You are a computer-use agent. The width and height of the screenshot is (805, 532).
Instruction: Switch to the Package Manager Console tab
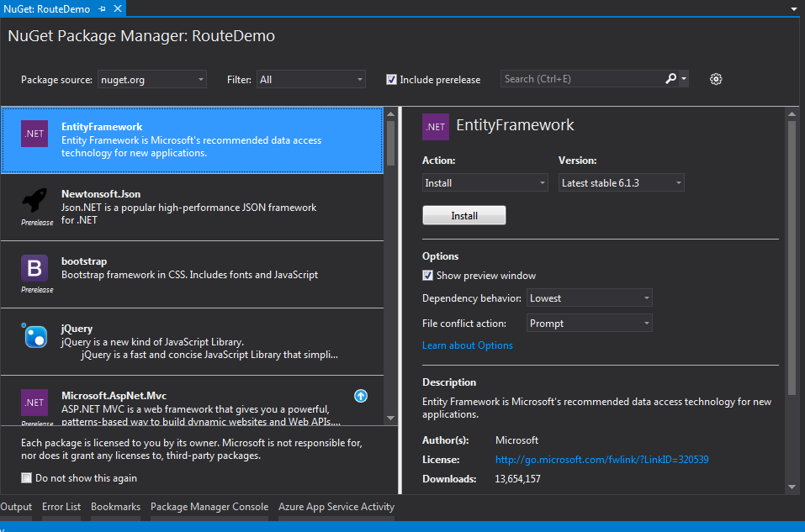coord(209,506)
